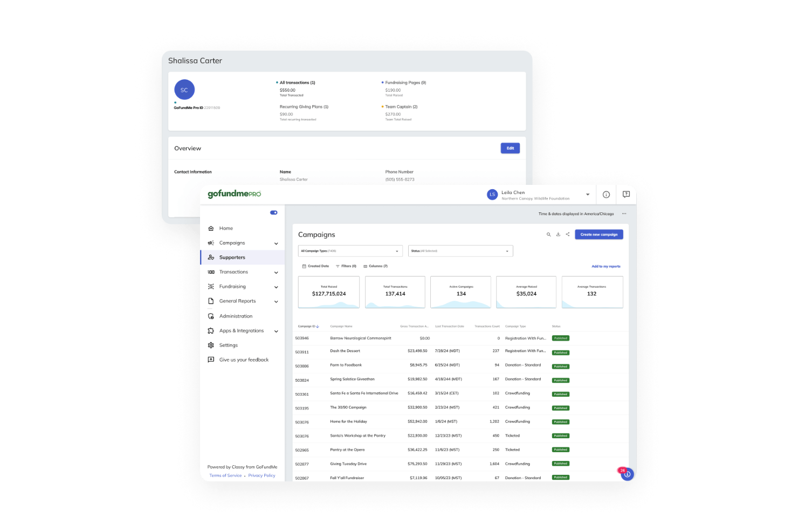The height and width of the screenshot is (532, 798).
Task: Click the Settings gear icon in sidebar
Action: tap(211, 346)
